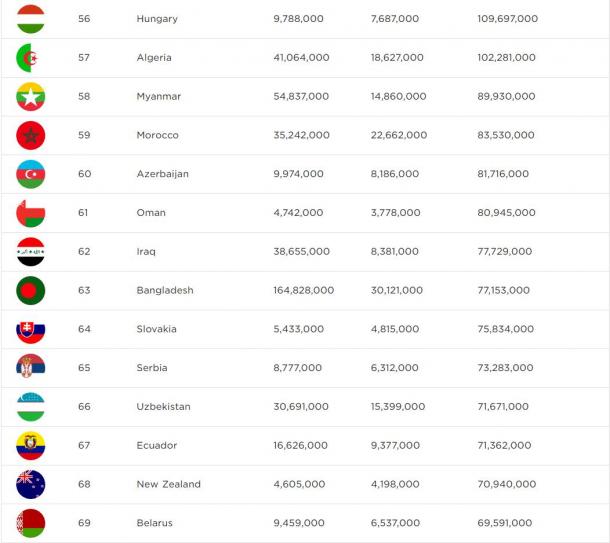The width and height of the screenshot is (610, 543).
Task: Click the Uzbekistan country name
Action: (x=164, y=406)
